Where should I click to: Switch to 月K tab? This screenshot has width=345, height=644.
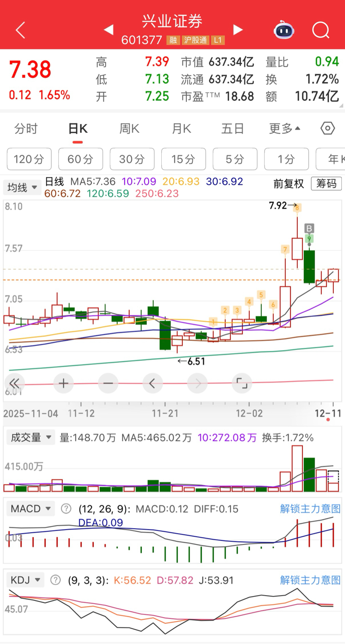coord(181,129)
